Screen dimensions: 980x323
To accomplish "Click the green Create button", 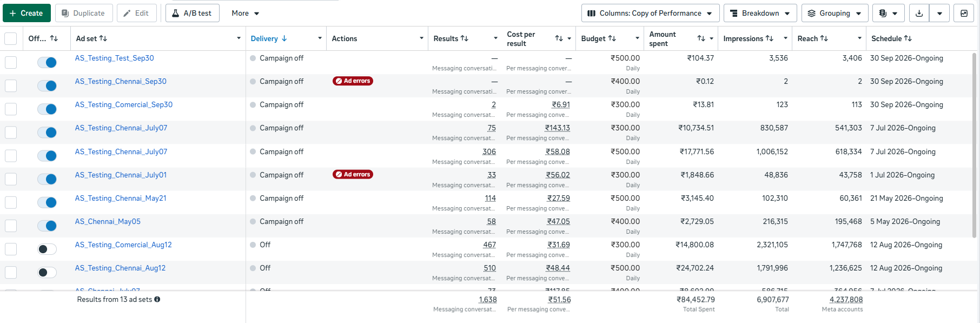I will coord(27,13).
